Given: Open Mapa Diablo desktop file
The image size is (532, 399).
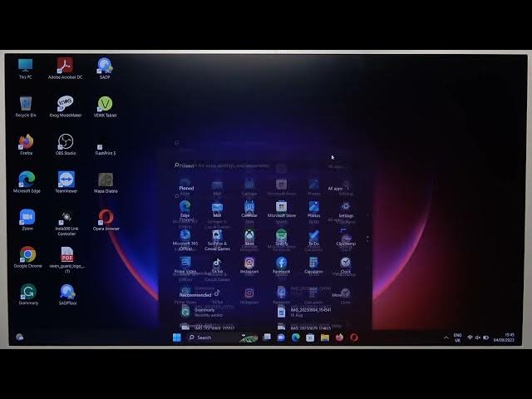Looking at the screenshot, I should pos(106,183).
